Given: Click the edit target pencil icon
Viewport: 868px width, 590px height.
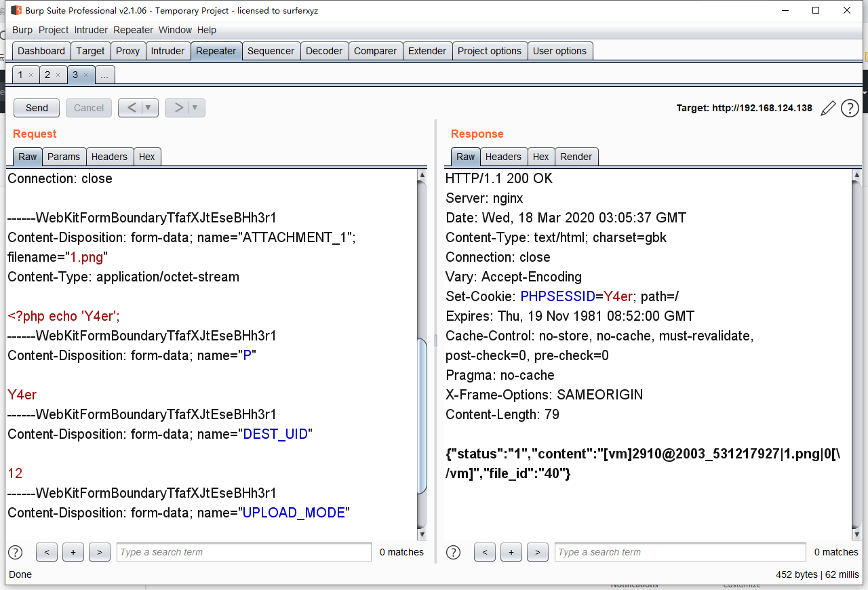Looking at the screenshot, I should coord(828,109).
